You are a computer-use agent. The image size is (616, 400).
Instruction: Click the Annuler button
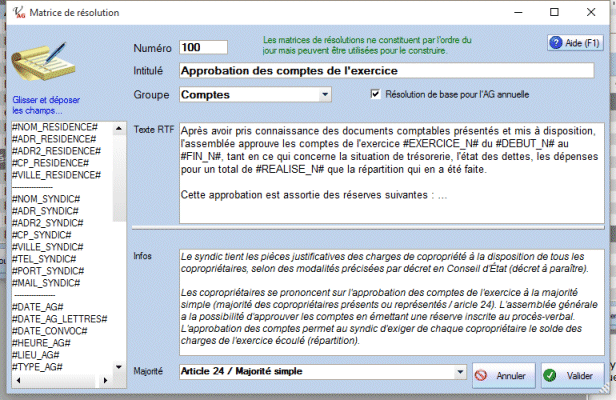click(504, 376)
